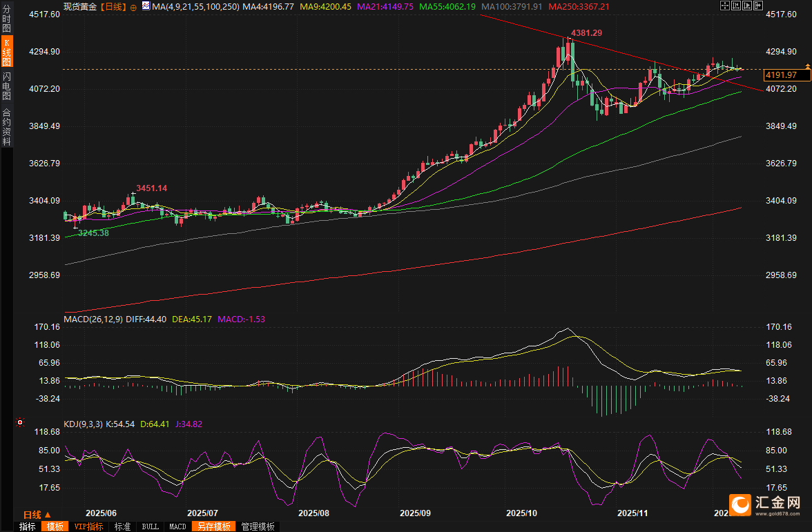Click the 日线 label in chart title
The height and width of the screenshot is (532, 812).
[113, 7]
